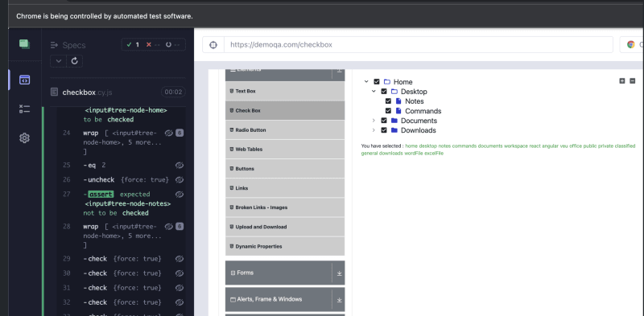
Task: Click the hidden-eye icon on uncheck row 26
Action: click(179, 180)
